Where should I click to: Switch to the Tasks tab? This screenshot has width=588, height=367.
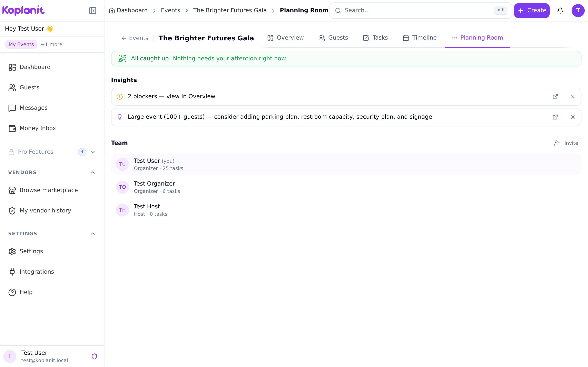(x=375, y=38)
